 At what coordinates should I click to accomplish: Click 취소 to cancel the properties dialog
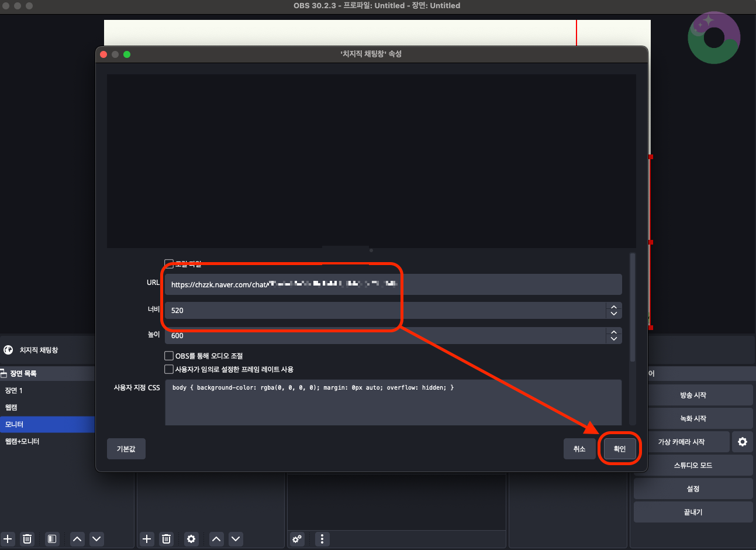(579, 449)
